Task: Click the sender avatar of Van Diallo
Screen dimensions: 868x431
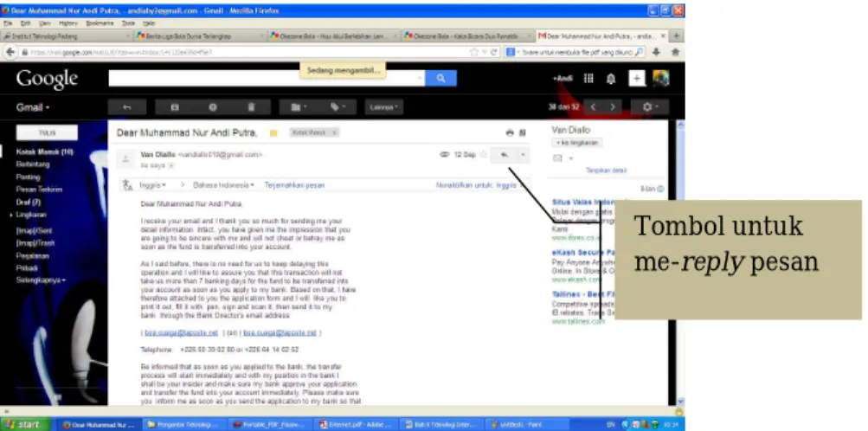Action: (x=125, y=158)
